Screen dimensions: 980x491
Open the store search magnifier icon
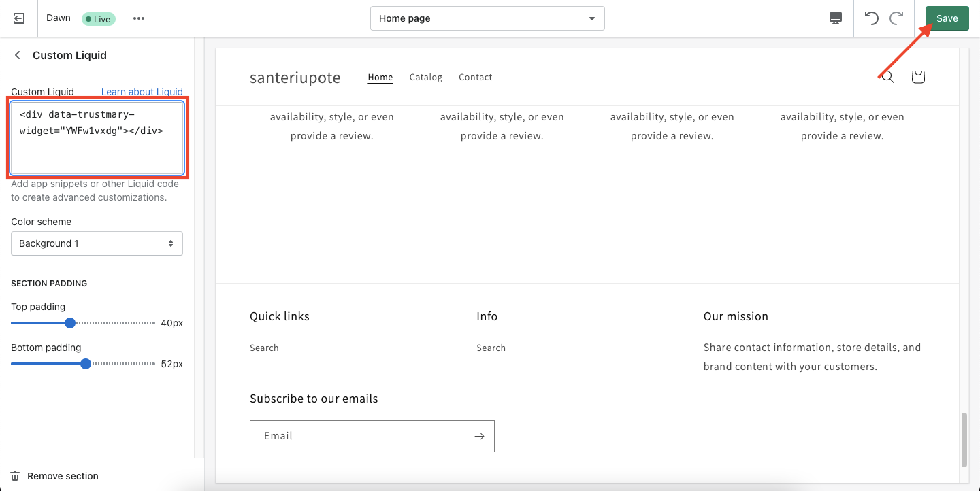(887, 77)
